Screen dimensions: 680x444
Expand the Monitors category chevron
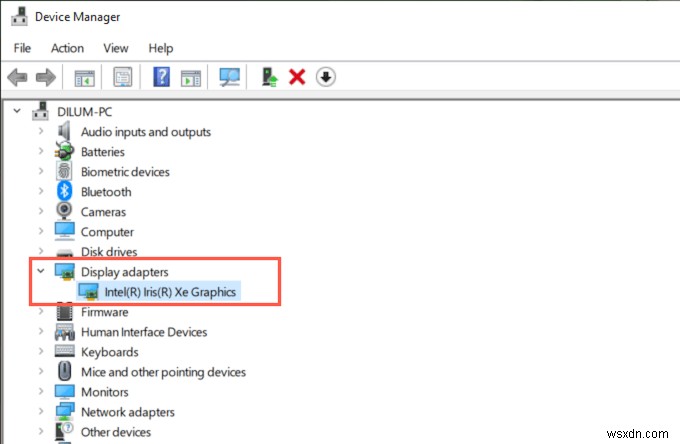click(x=41, y=391)
